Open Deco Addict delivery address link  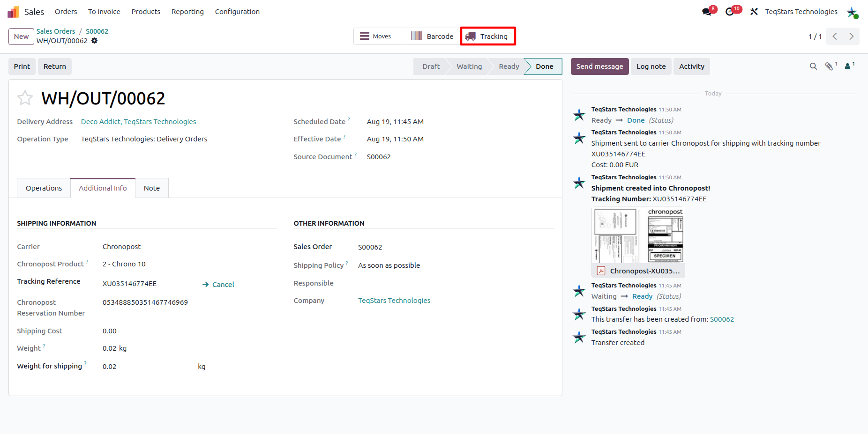click(x=139, y=122)
